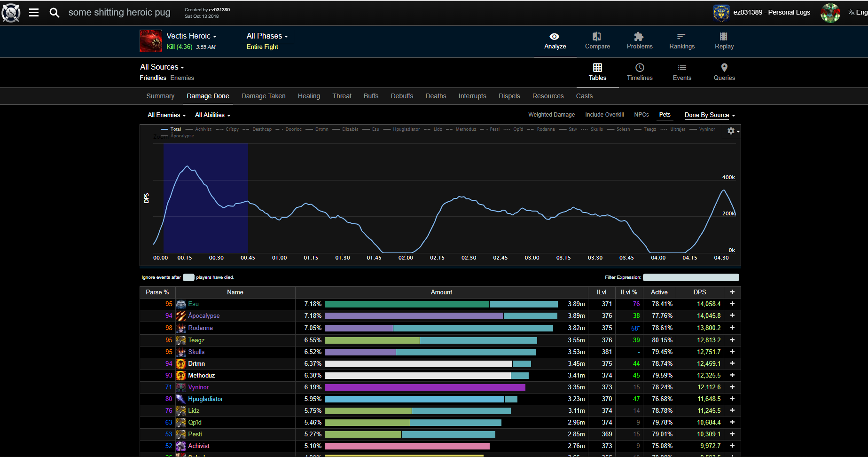Switch to the Healing tab
Viewport: 868px width, 457px height.
309,96
